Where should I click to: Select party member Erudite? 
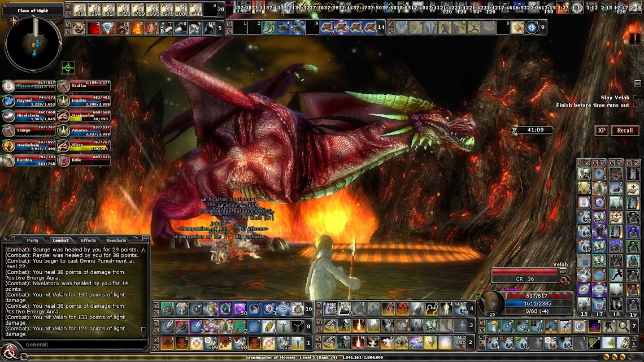(84, 101)
